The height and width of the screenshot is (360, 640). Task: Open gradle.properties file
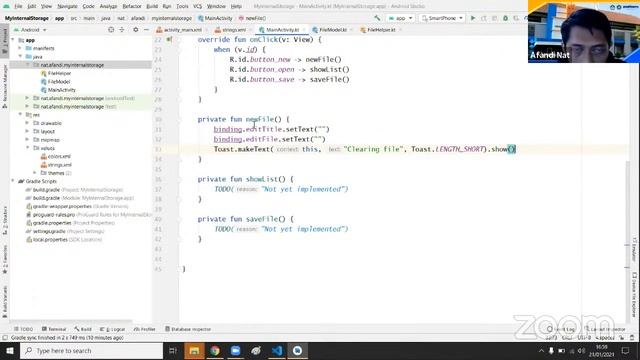(x=70, y=223)
